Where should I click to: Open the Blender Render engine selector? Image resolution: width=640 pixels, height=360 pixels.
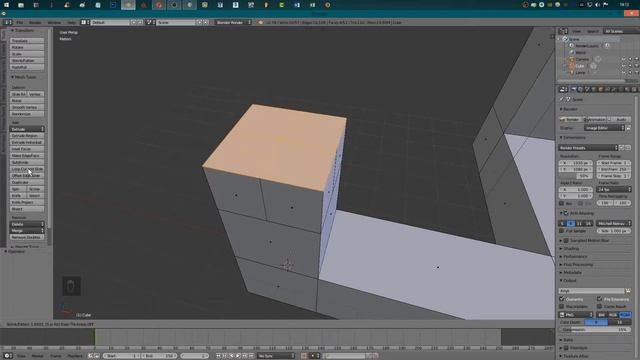(x=233, y=22)
